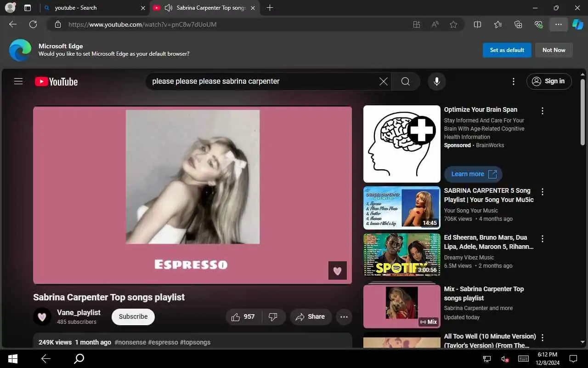Viewport: 588px width, 368px height.
Task: Click the #nonsense hashtag
Action: tap(130, 342)
